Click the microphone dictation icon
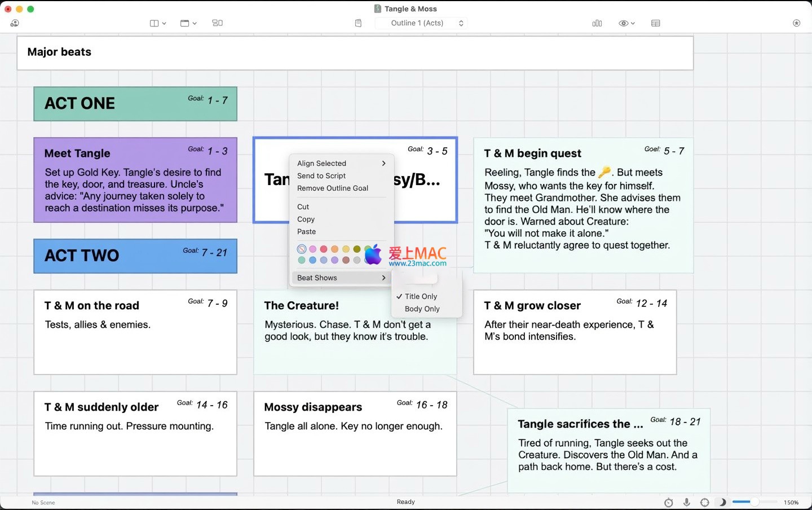812x510 pixels. 687,502
